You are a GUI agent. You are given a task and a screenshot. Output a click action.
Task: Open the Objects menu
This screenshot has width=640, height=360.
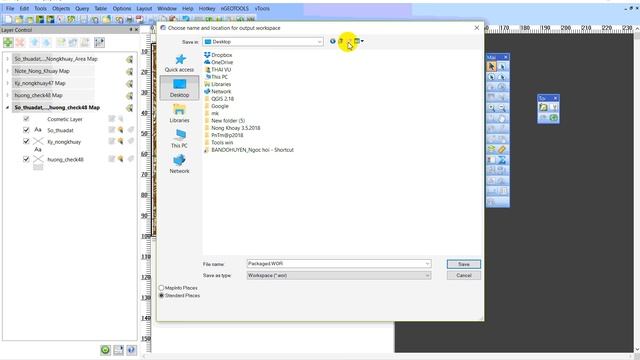[x=61, y=8]
